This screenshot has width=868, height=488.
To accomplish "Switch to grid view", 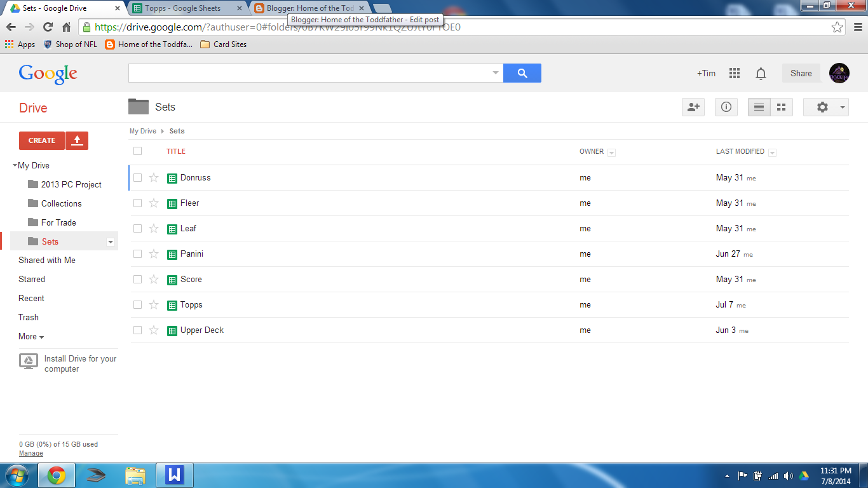I will pos(782,107).
